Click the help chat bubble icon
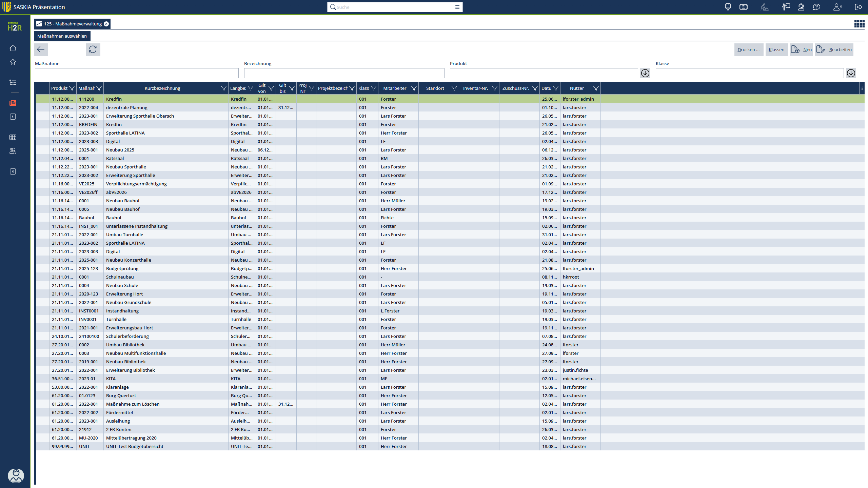Screen dimensions: 868x488 (816, 7)
